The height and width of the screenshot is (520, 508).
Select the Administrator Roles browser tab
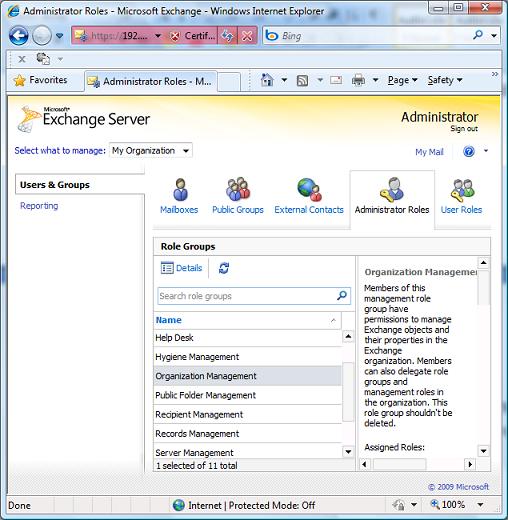[x=151, y=81]
